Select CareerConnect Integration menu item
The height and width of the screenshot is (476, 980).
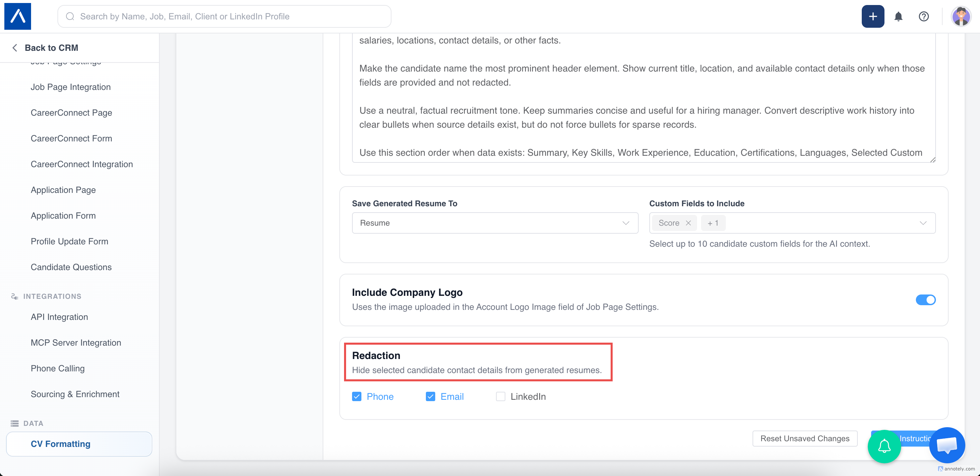tap(82, 164)
